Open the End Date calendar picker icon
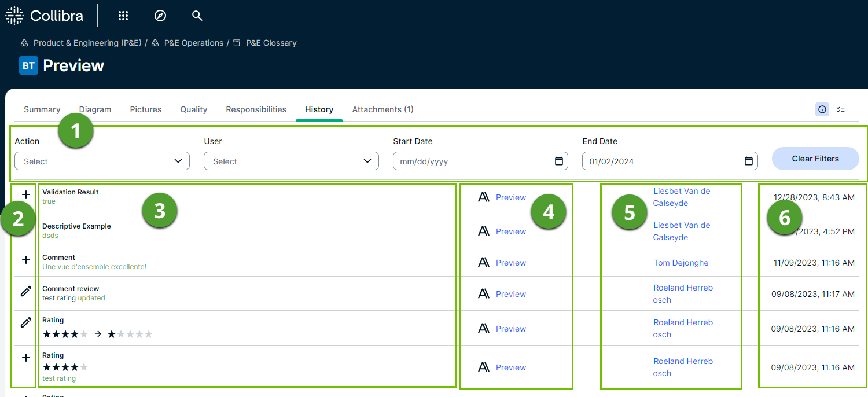Screen dimensions: 868x397 tap(748, 161)
